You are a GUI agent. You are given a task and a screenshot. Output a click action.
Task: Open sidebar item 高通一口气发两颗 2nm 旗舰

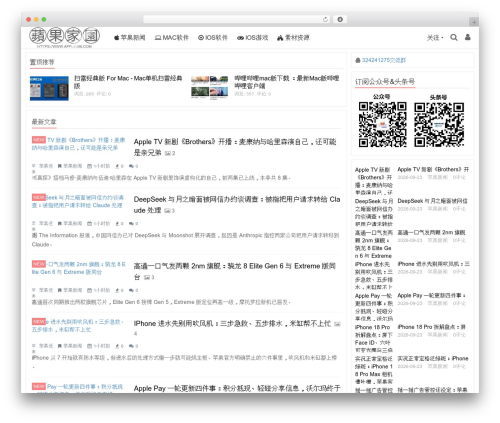point(431,232)
